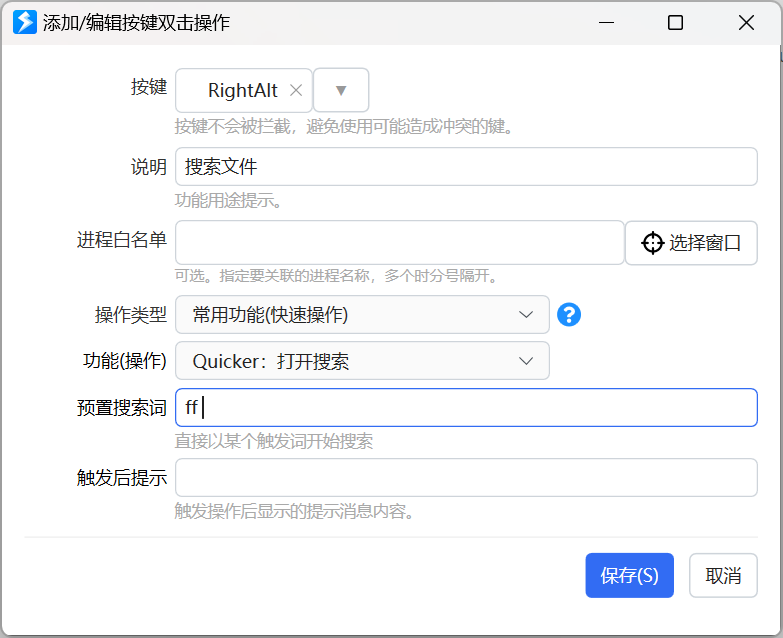Click the Quicker lightning icon in title bar
Image resolution: width=783 pixels, height=638 pixels.
[x=25, y=22]
